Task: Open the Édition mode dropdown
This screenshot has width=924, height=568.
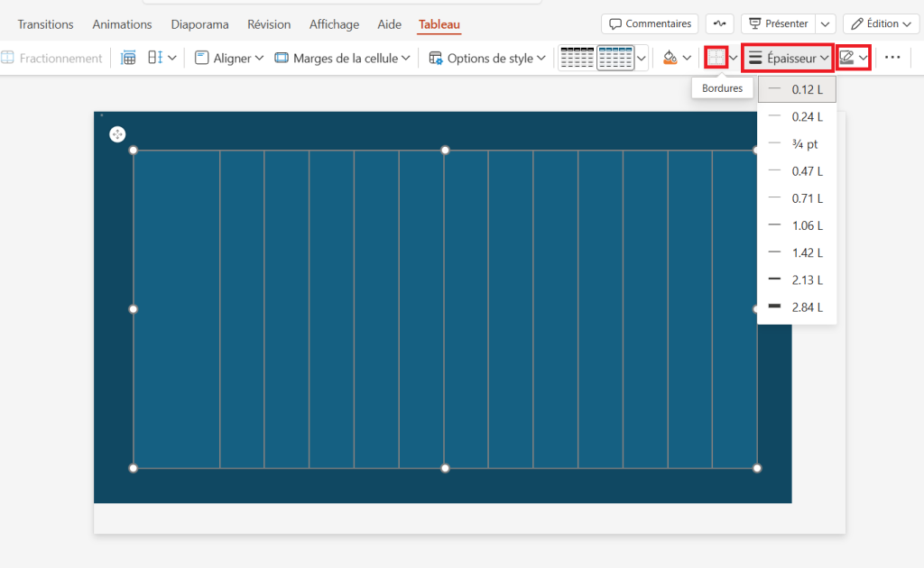Action: pyautogui.click(x=881, y=23)
